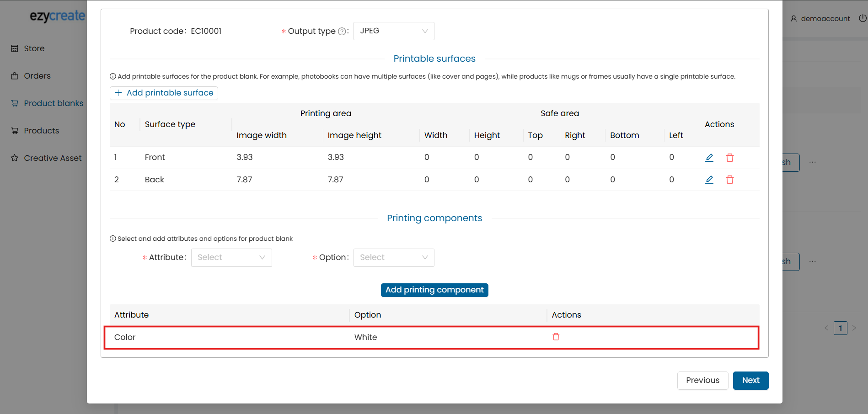The width and height of the screenshot is (868, 414).
Task: Edit the Back surface row
Action: 709,180
